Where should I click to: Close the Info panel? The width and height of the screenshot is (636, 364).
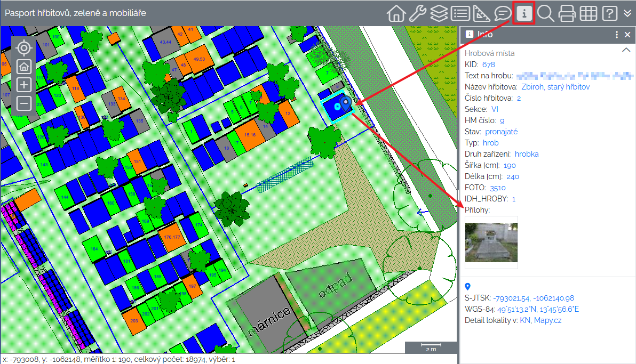click(x=627, y=35)
